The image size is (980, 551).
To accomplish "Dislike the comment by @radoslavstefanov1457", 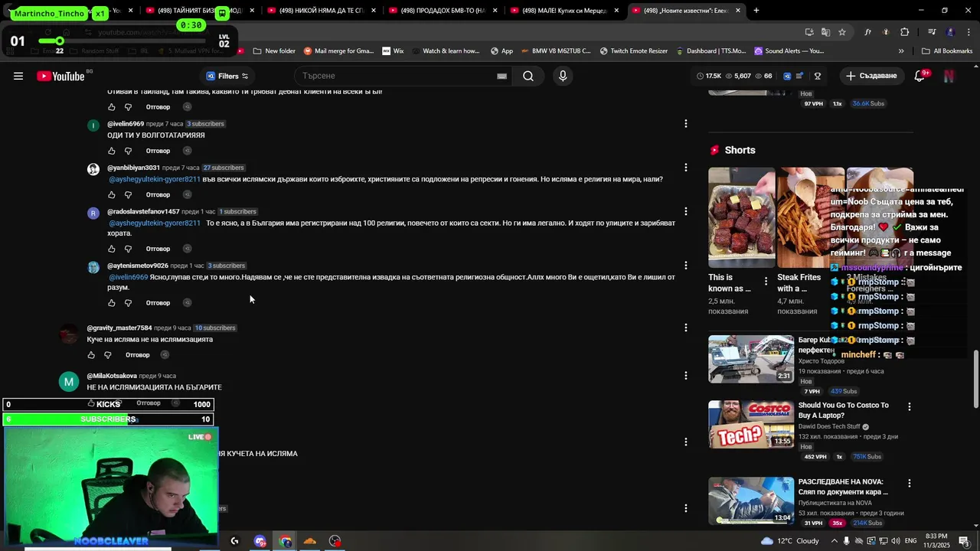I will (x=128, y=249).
